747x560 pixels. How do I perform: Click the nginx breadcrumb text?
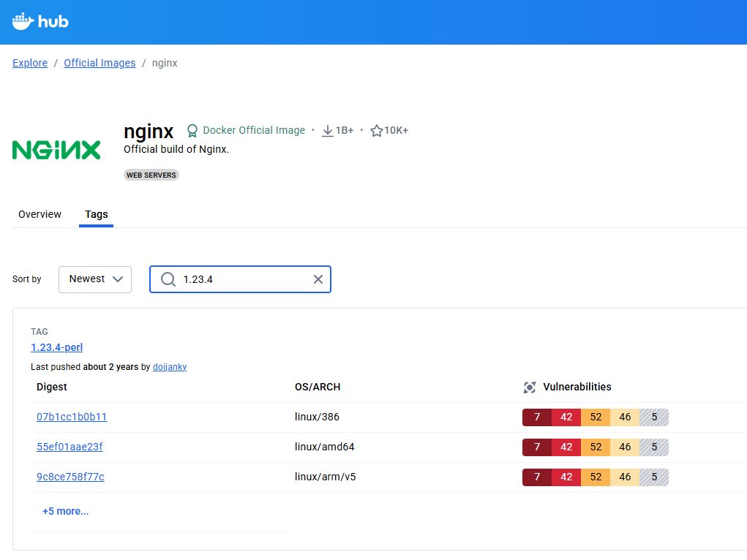165,63
